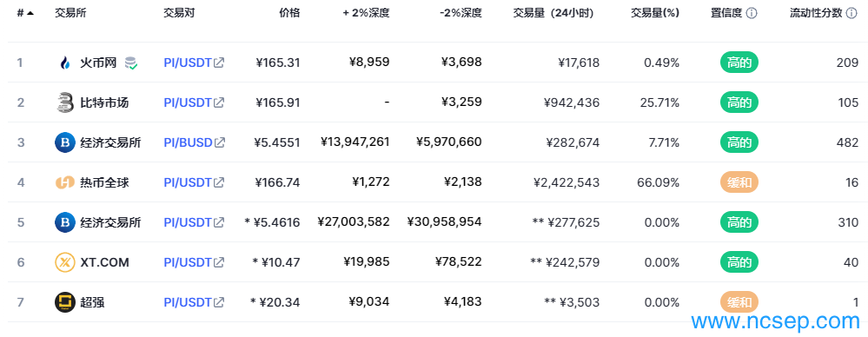This screenshot has width=868, height=337.
Task: Open PI/USDT external link for XT.COM
Action: click(x=194, y=262)
